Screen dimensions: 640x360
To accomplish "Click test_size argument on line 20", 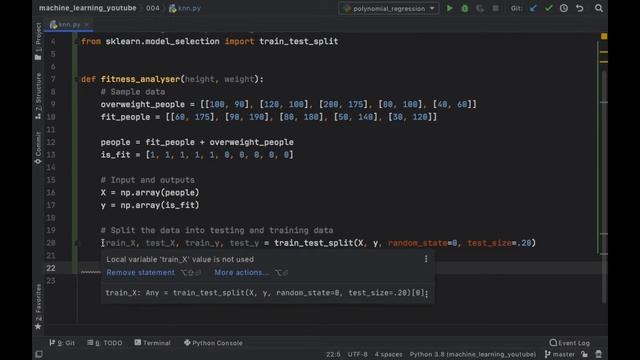I will click(489, 243).
